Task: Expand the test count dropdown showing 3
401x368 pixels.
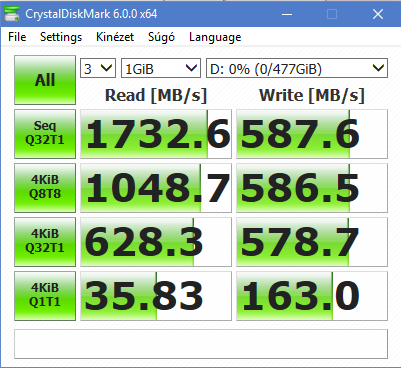Action: [x=98, y=68]
